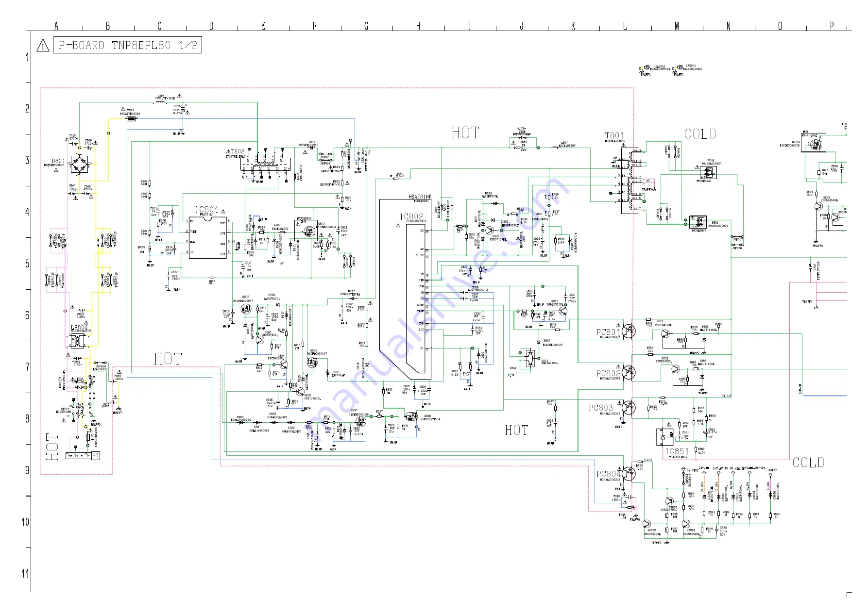Click the T802 transformer symbol
868x613 pixels.
tap(266, 165)
